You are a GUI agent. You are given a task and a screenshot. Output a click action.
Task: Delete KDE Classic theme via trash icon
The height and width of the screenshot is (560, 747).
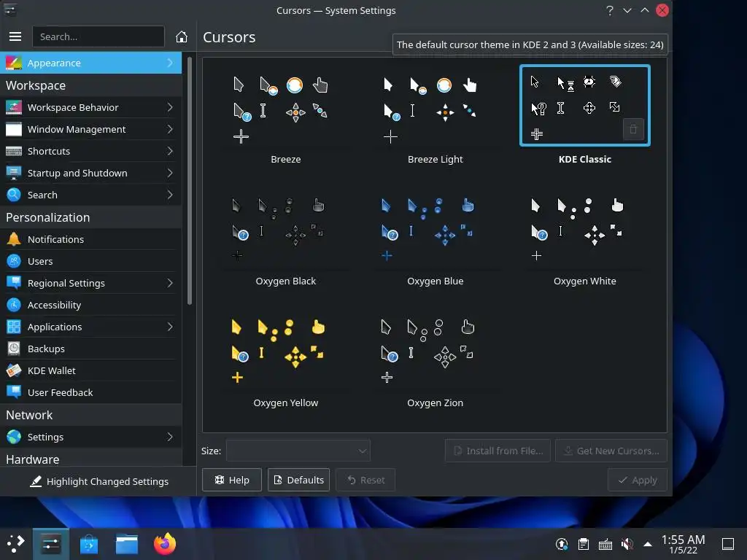click(x=633, y=129)
